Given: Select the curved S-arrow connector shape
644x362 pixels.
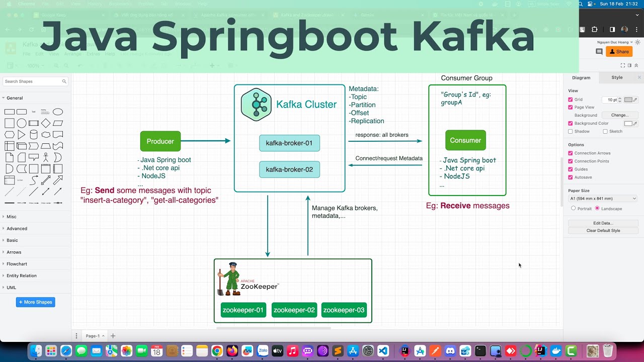Looking at the screenshot, I should [x=34, y=180].
